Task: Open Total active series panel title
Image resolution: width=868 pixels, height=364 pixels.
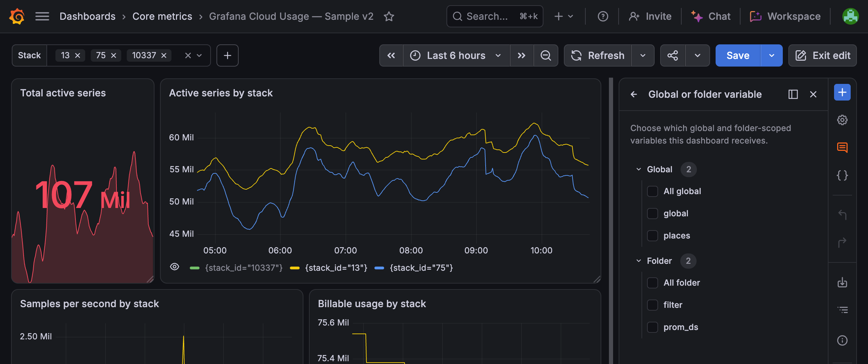Action: click(x=63, y=93)
